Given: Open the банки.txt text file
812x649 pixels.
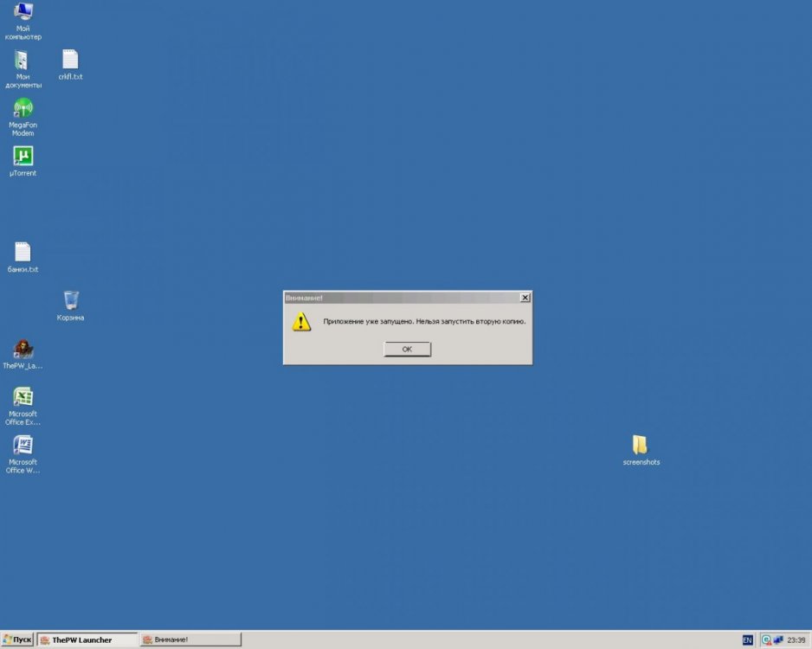Looking at the screenshot, I should [23, 253].
